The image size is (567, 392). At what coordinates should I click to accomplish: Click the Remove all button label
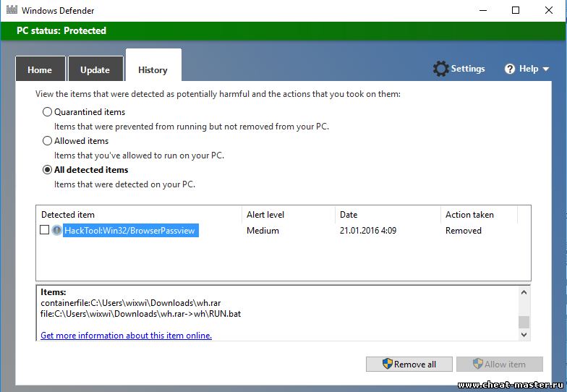point(415,365)
